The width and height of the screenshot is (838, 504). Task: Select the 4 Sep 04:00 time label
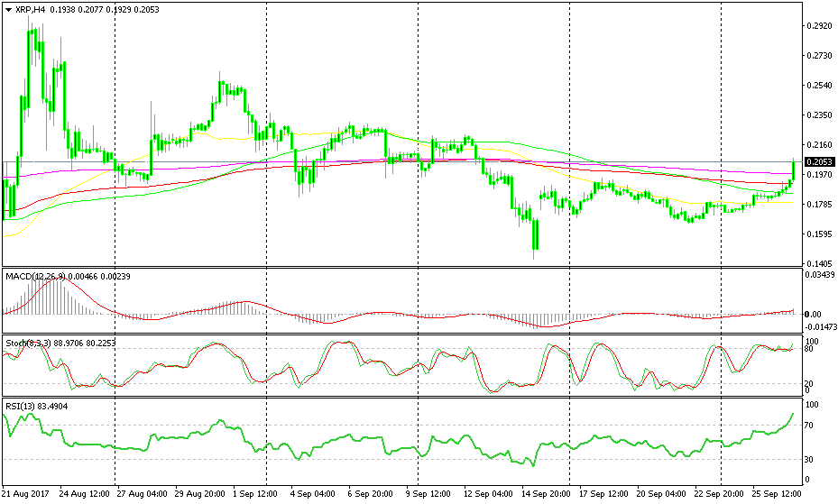coord(313,493)
